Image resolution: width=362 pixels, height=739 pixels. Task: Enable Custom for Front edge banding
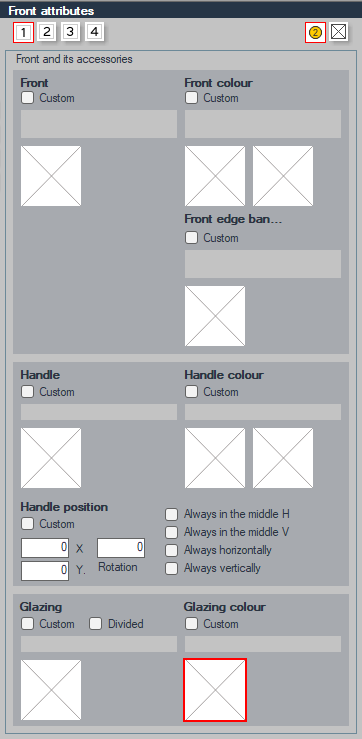coord(191,238)
